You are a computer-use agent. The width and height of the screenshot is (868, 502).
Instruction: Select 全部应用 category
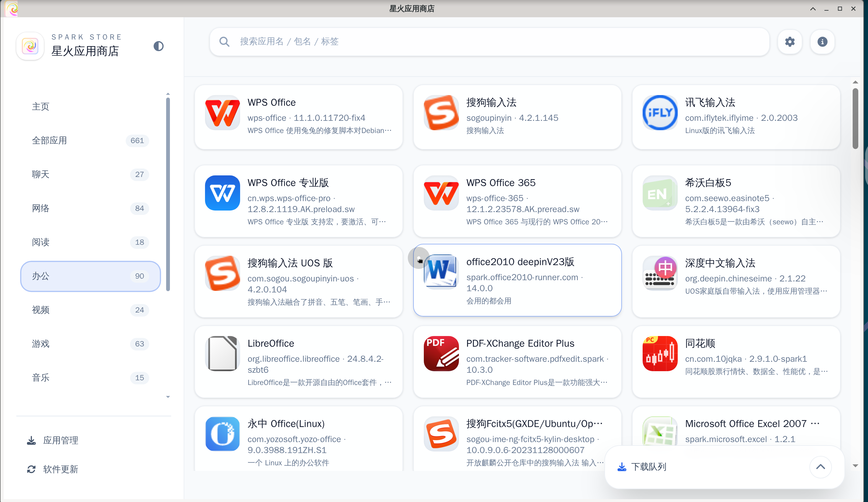point(90,140)
